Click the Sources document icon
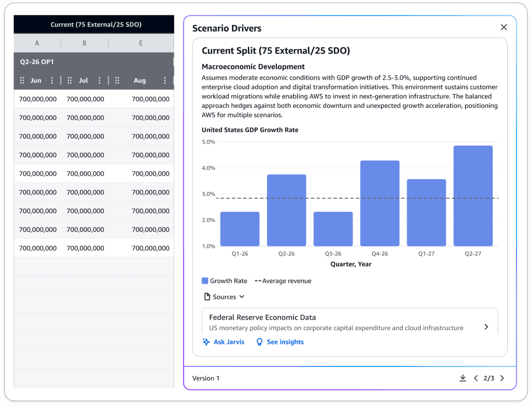This screenshot has height=407, width=532. pos(207,296)
